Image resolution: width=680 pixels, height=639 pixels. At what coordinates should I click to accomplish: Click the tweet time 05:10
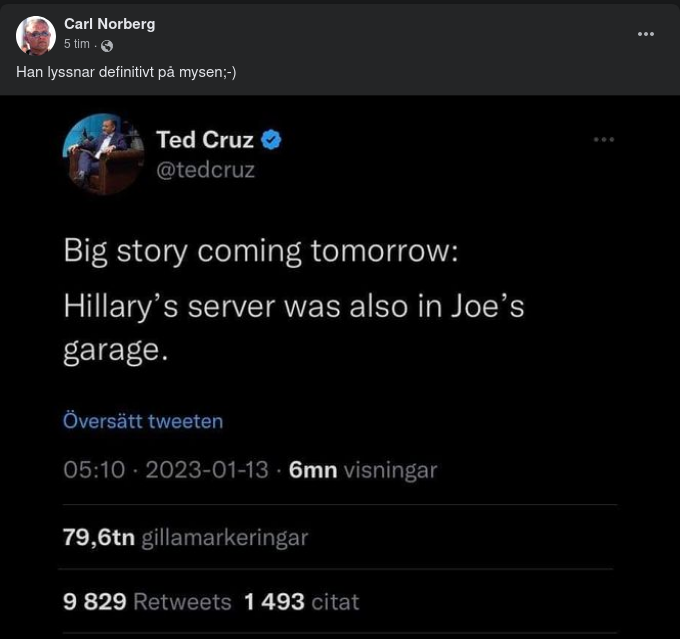pyautogui.click(x=93, y=469)
